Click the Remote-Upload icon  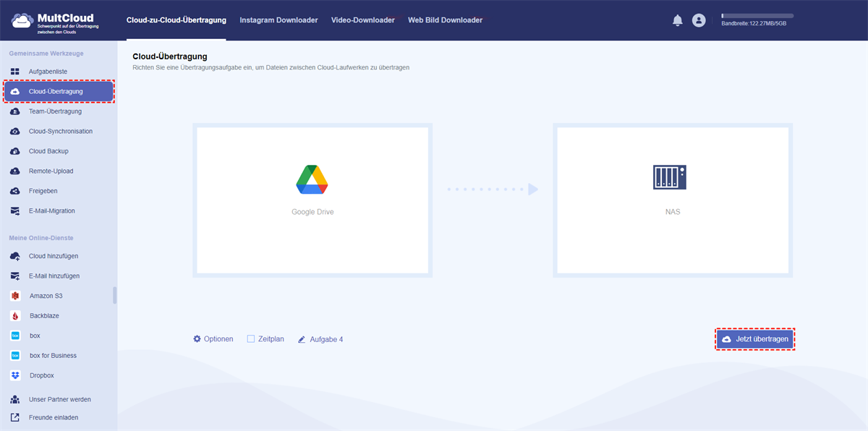click(x=15, y=171)
